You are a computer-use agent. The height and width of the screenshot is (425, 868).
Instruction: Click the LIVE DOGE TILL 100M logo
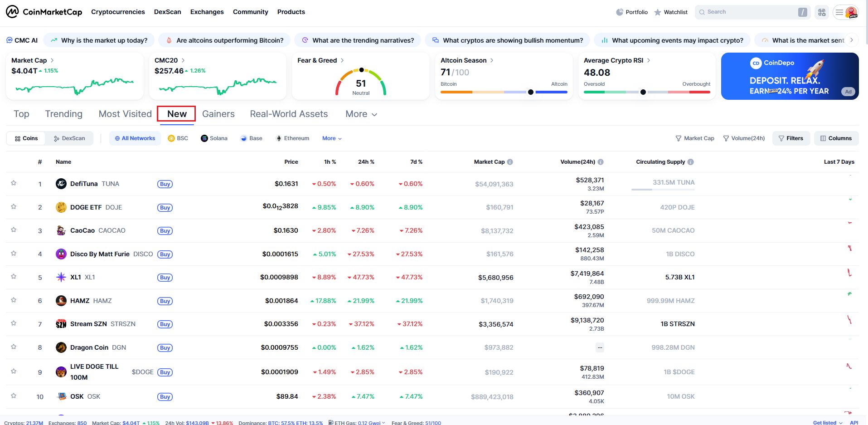point(61,372)
